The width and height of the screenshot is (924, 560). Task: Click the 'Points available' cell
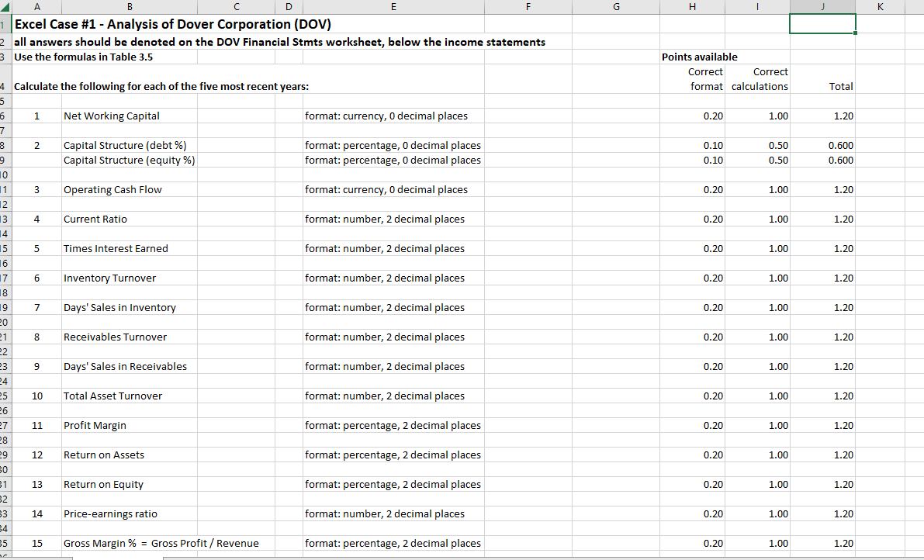(x=700, y=57)
